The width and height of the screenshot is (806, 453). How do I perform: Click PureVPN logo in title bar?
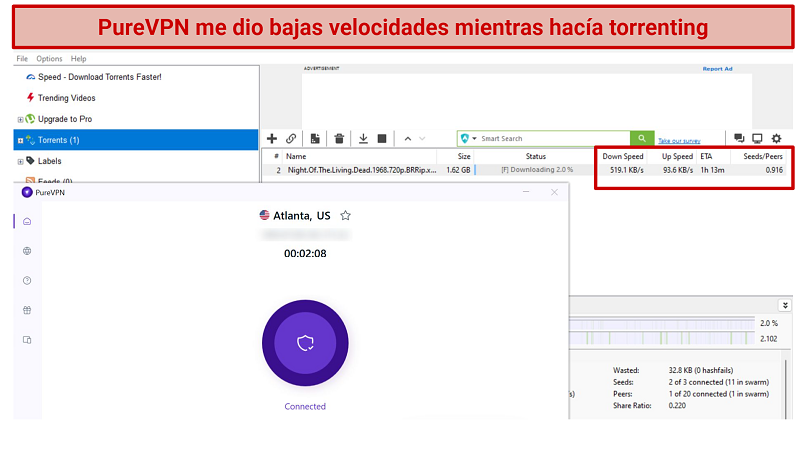(27, 192)
